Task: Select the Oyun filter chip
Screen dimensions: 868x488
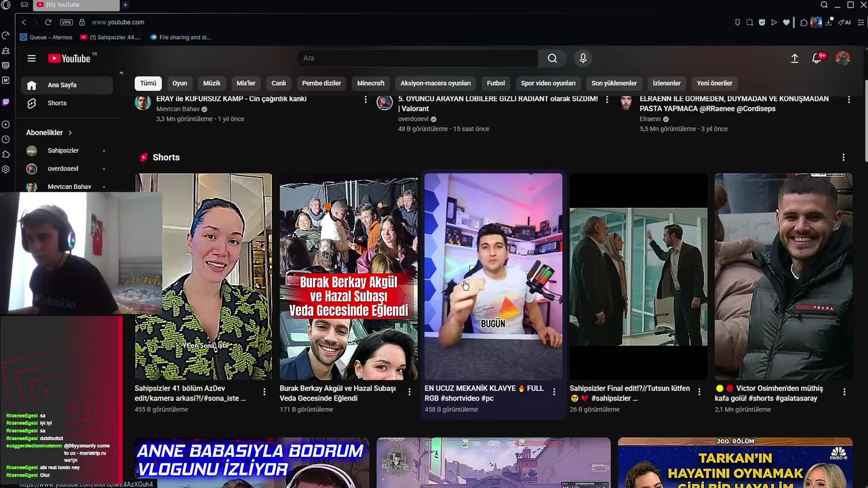Action: pos(180,83)
